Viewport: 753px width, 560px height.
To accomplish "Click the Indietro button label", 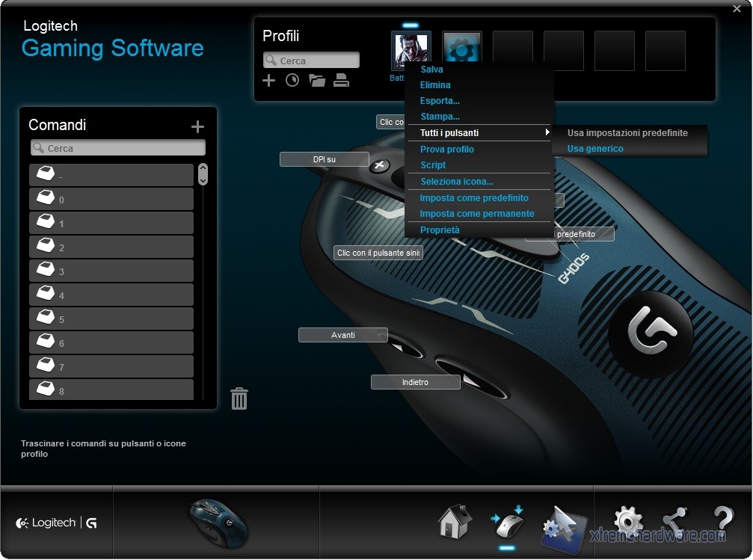I will 415,382.
